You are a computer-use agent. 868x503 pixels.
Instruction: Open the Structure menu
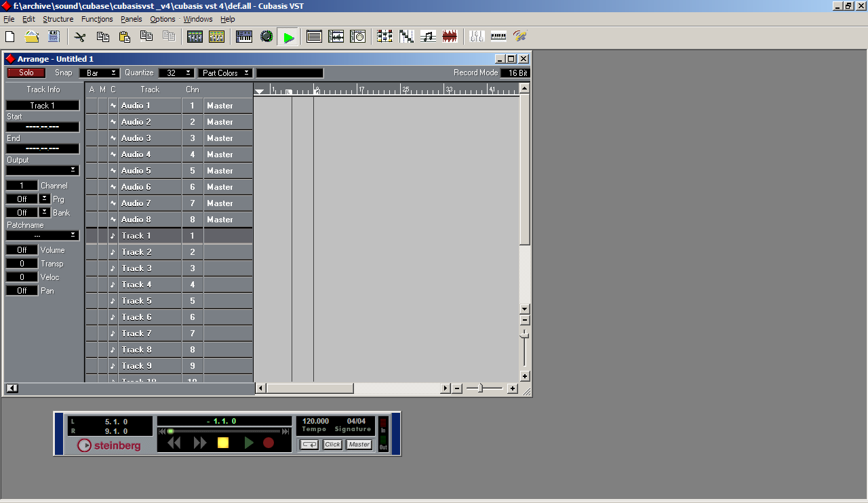pyautogui.click(x=58, y=19)
